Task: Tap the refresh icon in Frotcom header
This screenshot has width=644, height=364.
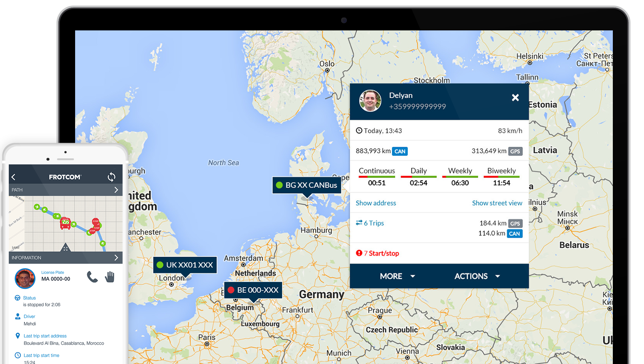Action: (x=111, y=177)
